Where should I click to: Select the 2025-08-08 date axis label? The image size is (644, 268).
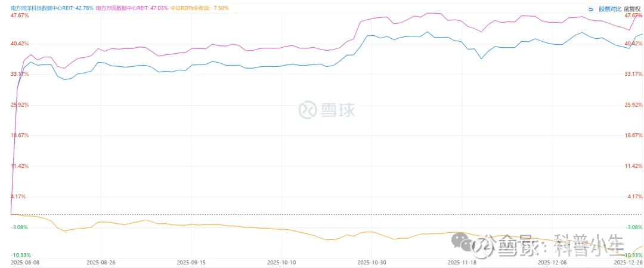(26, 261)
